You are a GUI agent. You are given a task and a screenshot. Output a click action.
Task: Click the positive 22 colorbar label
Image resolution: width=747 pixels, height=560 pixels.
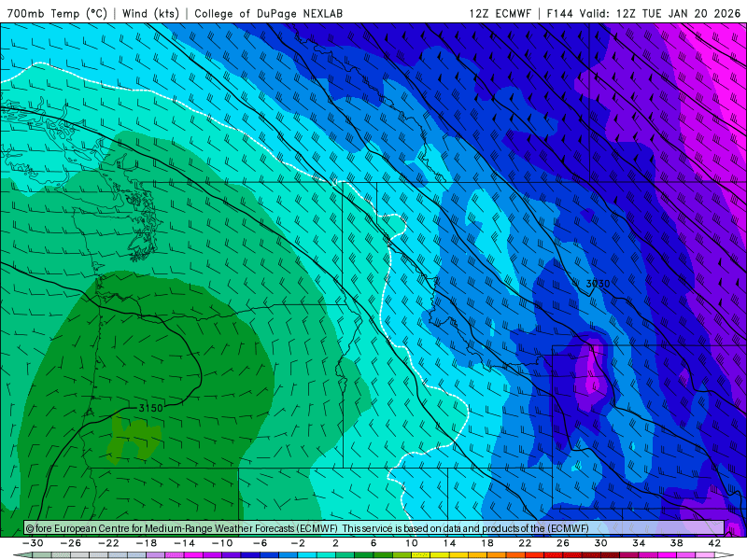(525, 543)
